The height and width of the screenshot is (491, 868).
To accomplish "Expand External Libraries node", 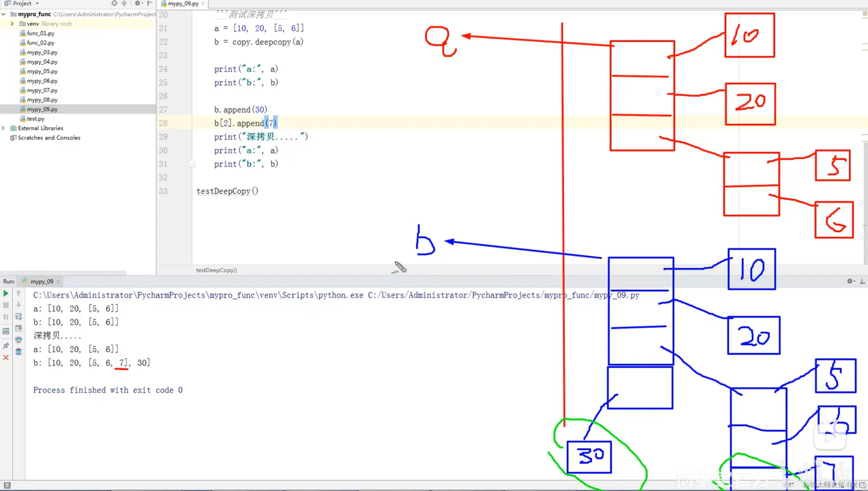I will pyautogui.click(x=3, y=128).
